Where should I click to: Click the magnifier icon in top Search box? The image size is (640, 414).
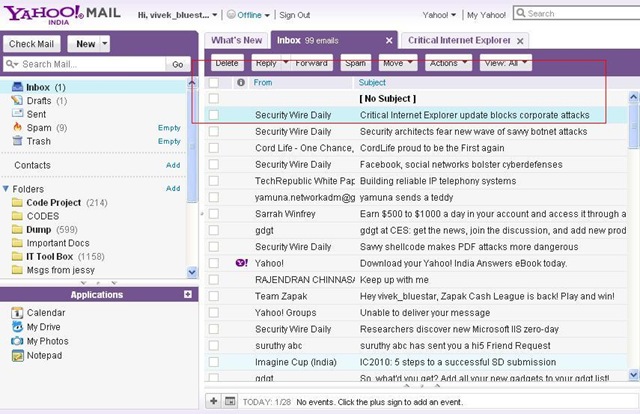point(520,13)
